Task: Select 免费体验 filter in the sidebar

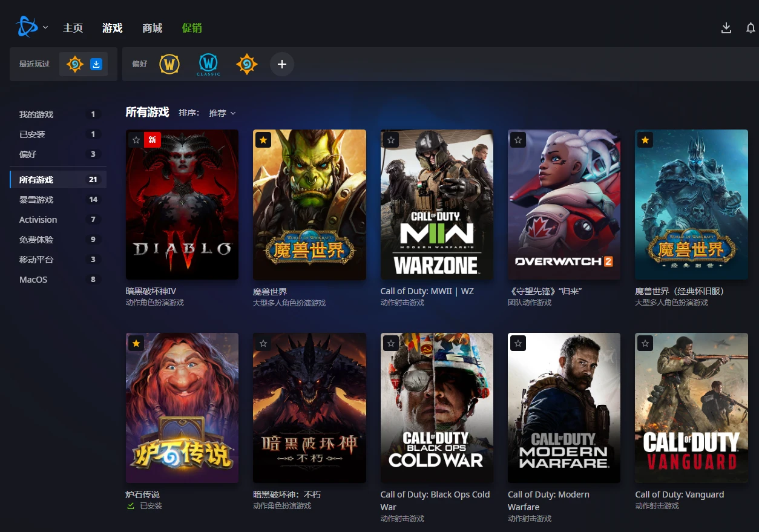Action: tap(58, 240)
